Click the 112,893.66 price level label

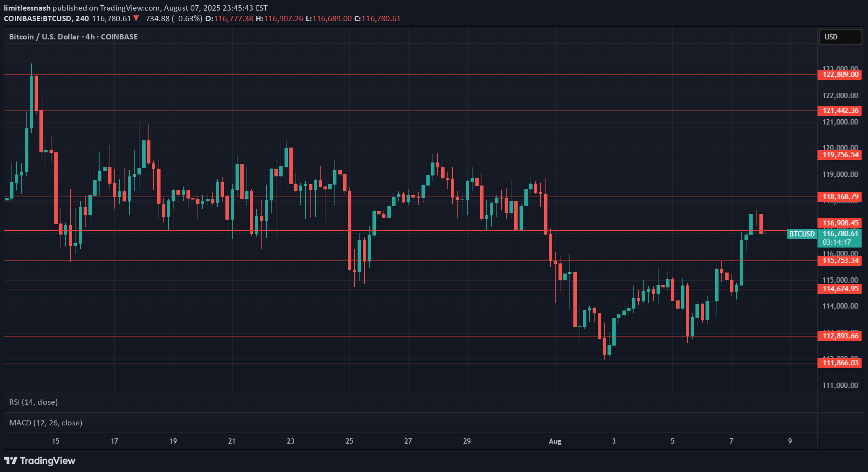[x=840, y=336]
